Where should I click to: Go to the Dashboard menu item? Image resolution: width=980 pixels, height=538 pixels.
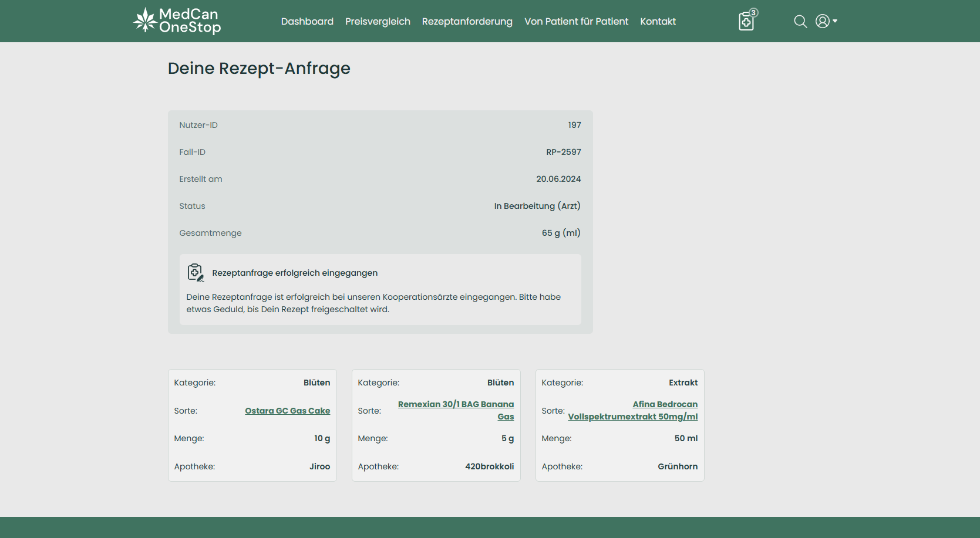point(307,21)
